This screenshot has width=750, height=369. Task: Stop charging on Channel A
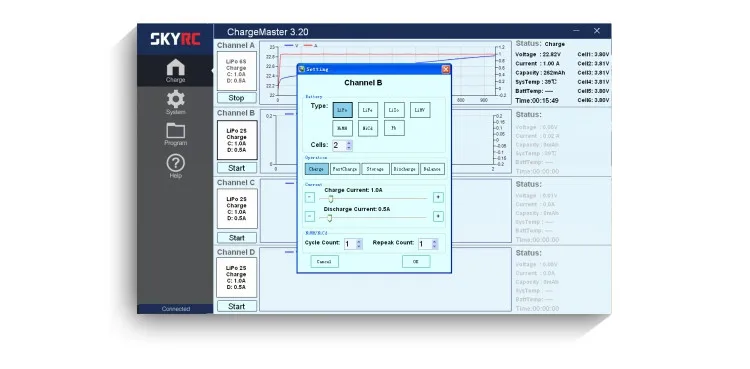click(x=236, y=98)
